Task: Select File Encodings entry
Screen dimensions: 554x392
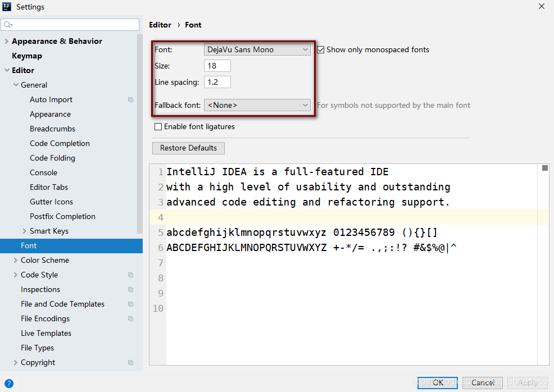Action: pos(45,319)
